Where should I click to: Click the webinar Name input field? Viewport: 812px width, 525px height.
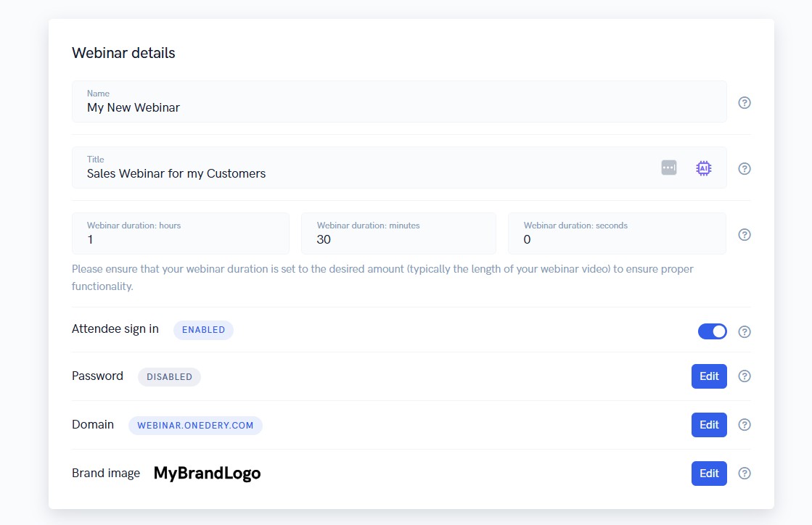click(399, 107)
